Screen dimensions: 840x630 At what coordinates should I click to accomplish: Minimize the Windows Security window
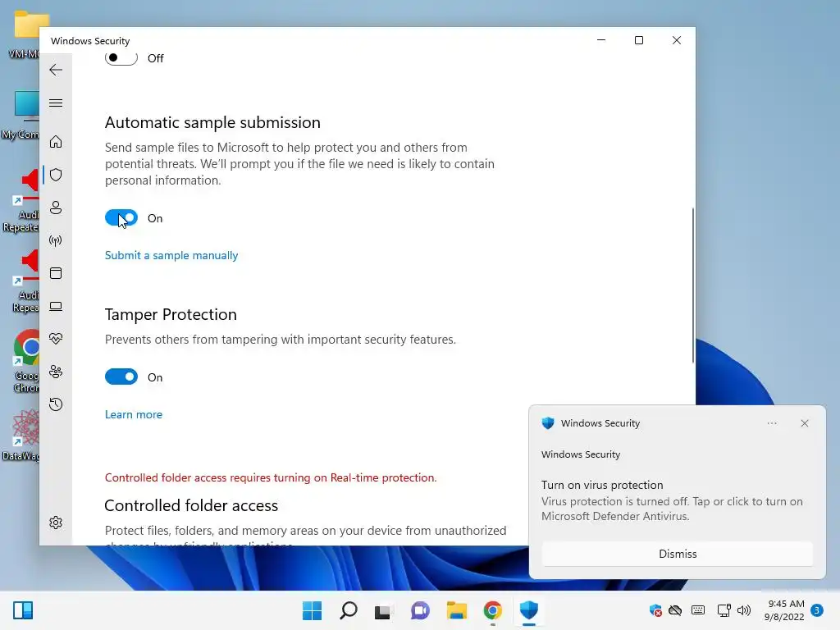601,40
